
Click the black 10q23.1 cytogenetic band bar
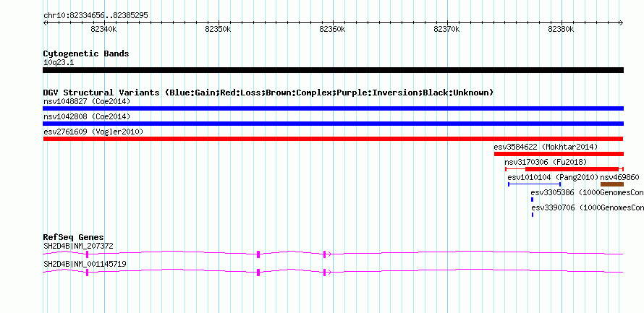pyautogui.click(x=333, y=70)
